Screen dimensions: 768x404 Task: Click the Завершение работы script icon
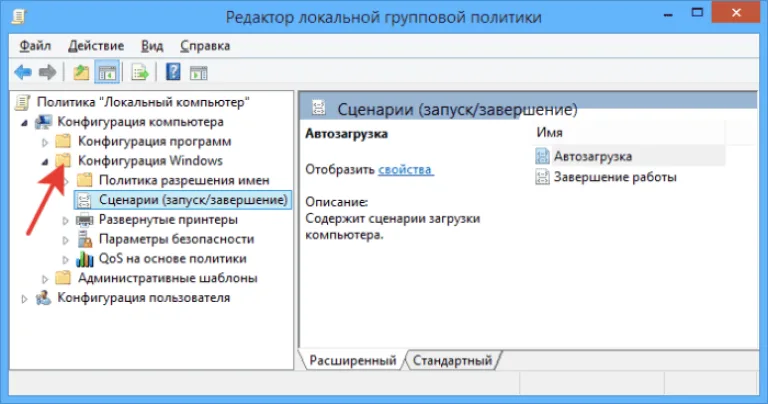pos(542,177)
